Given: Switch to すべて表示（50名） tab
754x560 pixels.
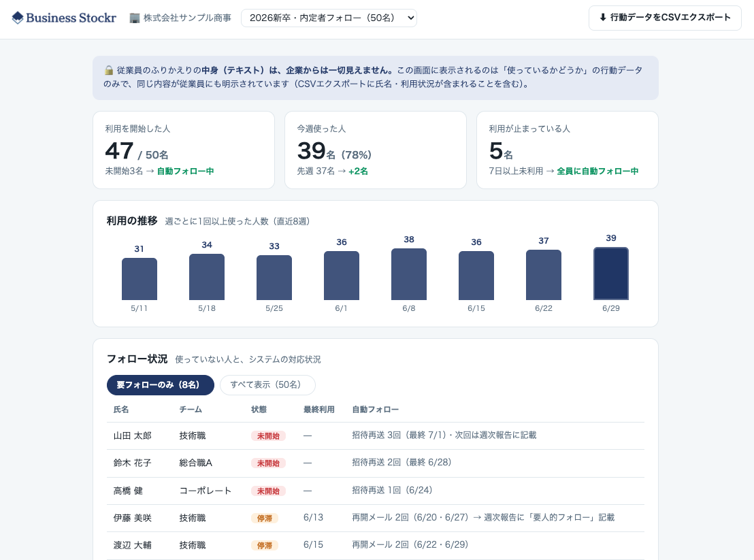Looking at the screenshot, I should [x=267, y=385].
